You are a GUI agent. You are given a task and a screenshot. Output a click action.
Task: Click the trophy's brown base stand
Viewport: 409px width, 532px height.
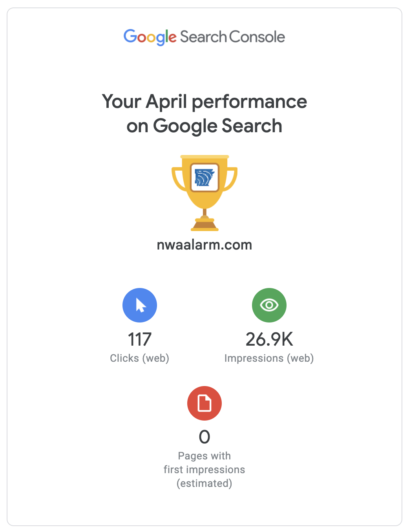click(204, 225)
